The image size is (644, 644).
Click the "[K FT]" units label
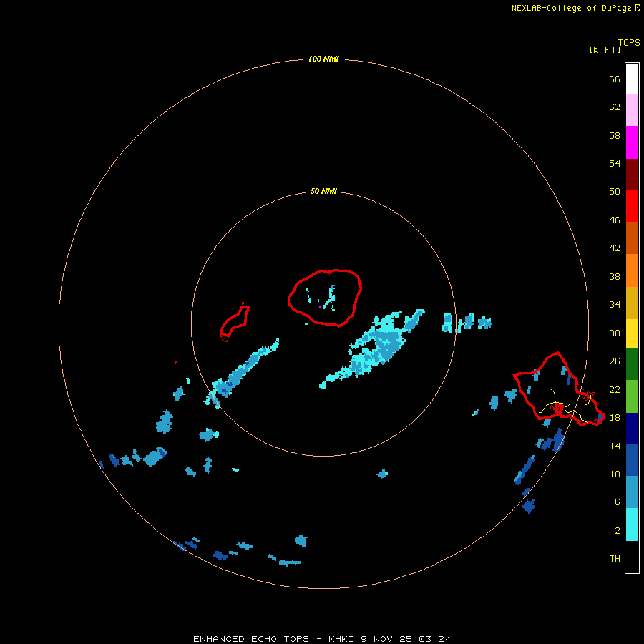coord(605,50)
